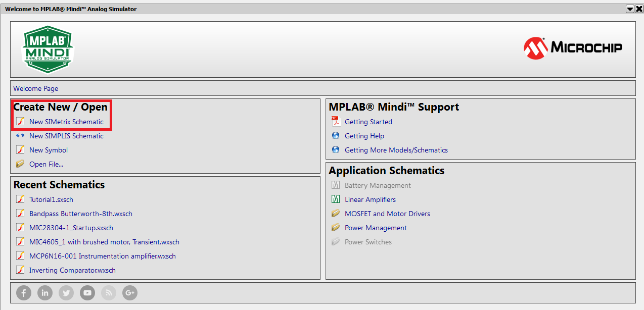Click the MPLAB Mindi shield logo
Viewport: 644px width, 310px height.
(48, 49)
